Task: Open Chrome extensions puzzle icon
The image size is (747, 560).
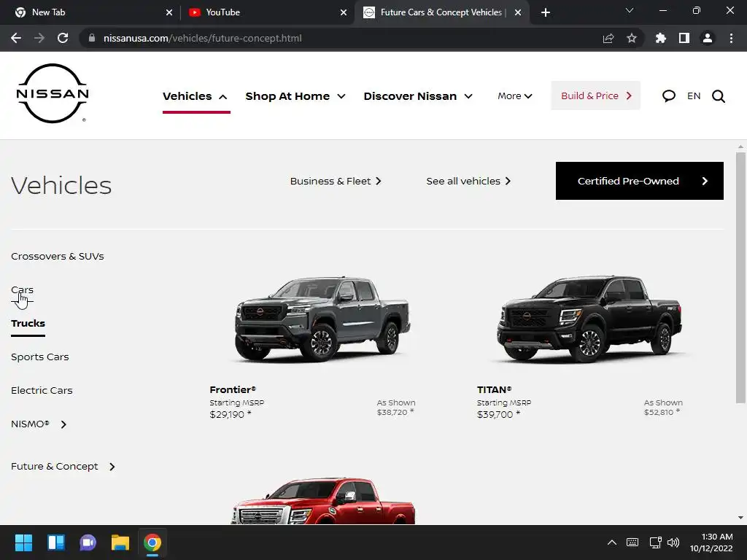Action: [660, 38]
